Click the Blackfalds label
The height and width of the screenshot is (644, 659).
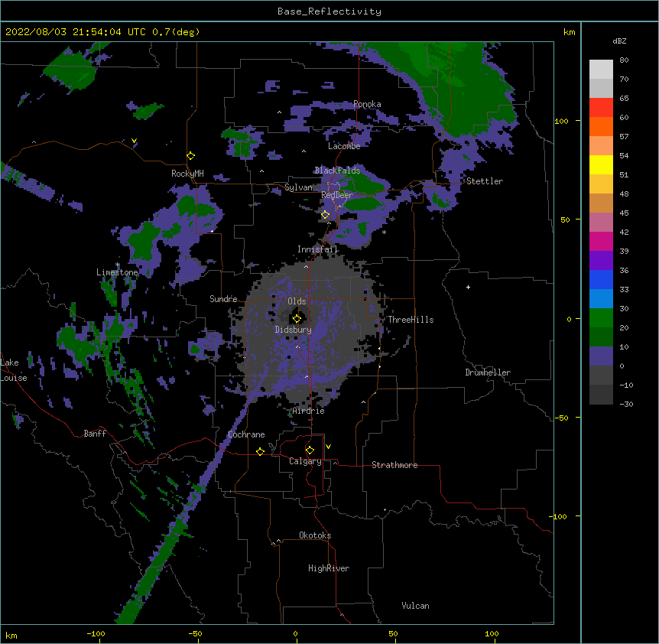(x=337, y=171)
